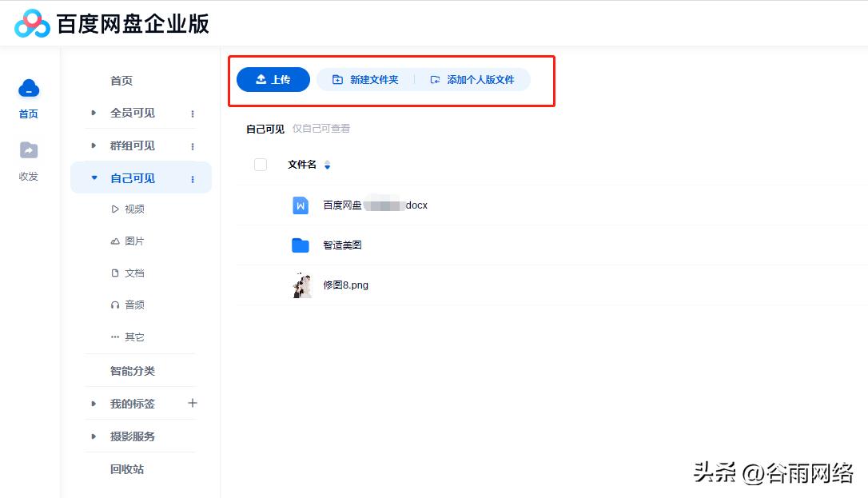Select the 其它 ellipsis category icon
The width and height of the screenshot is (868, 498).
[x=116, y=337]
